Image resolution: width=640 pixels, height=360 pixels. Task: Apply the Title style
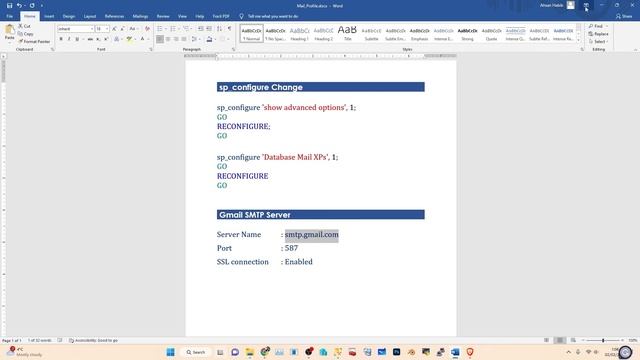tap(347, 33)
